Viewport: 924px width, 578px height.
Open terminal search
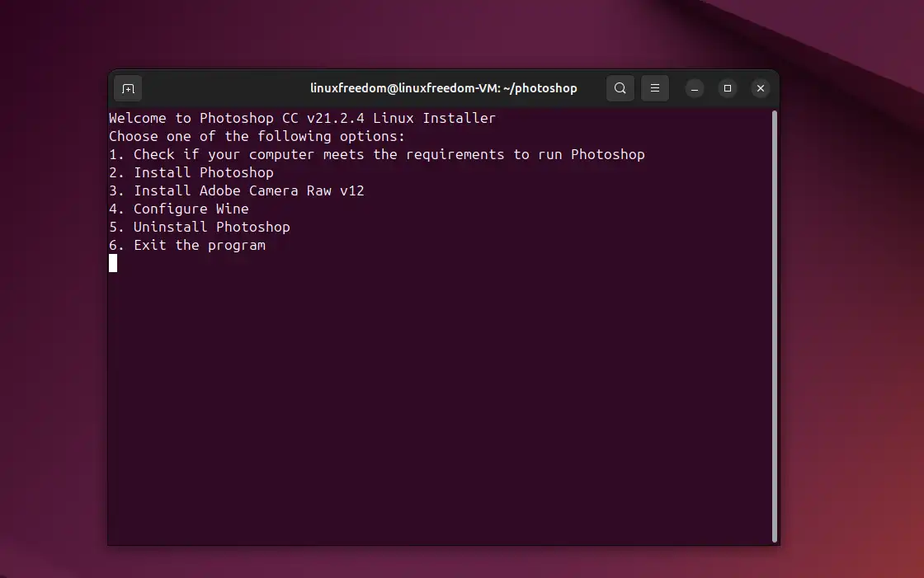[620, 88]
